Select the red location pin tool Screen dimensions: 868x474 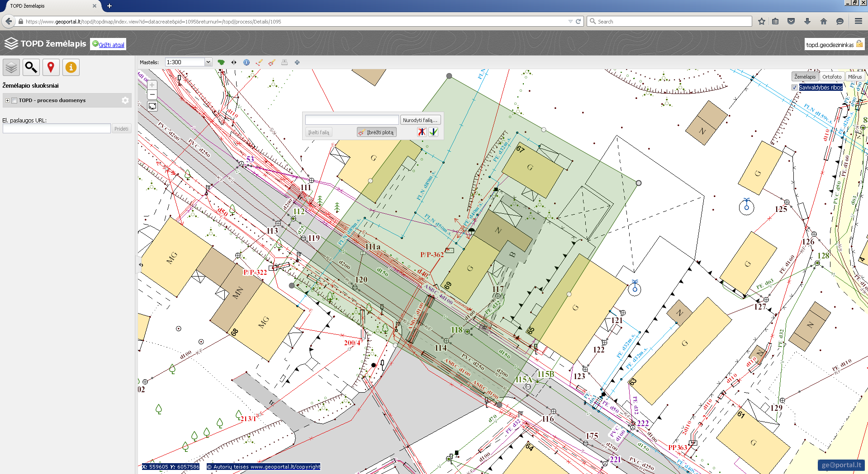click(x=51, y=67)
